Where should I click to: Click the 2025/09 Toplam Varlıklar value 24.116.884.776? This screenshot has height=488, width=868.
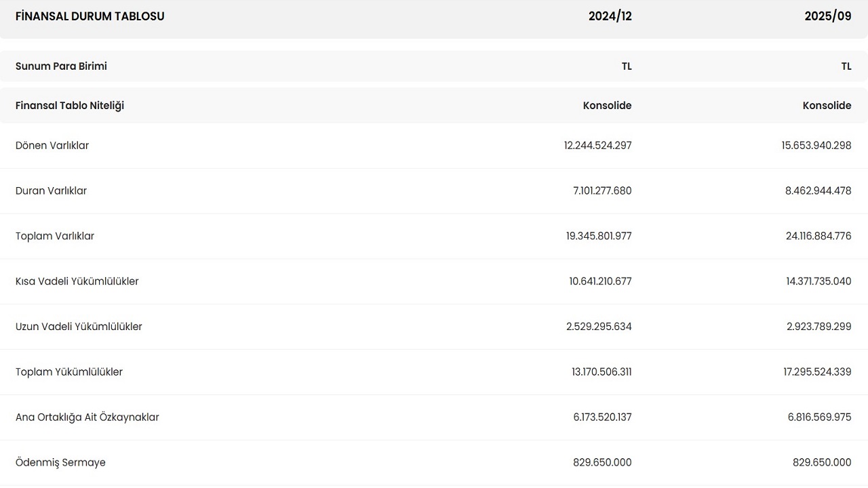tap(817, 237)
